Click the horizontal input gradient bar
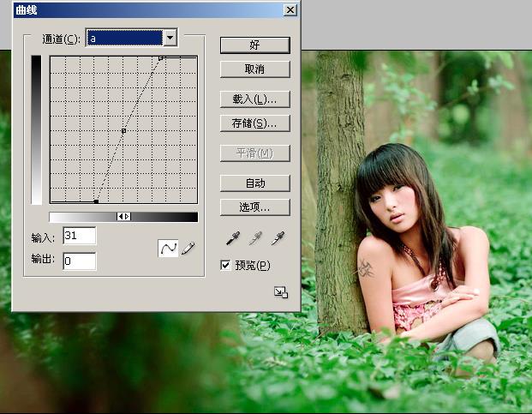The width and height of the screenshot is (532, 414). point(123,217)
